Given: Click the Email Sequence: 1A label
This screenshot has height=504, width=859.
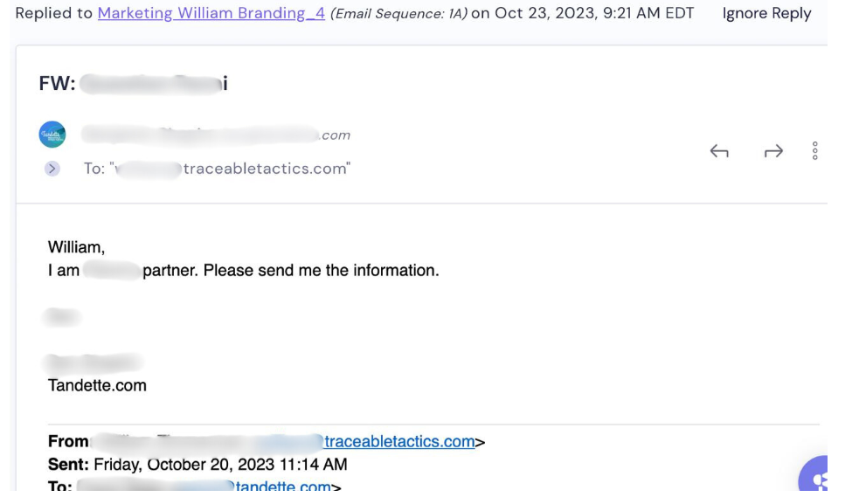Looking at the screenshot, I should 398,14.
